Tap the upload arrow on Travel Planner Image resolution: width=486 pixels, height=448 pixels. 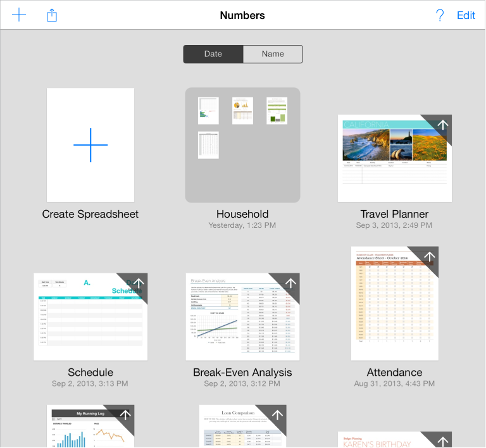(x=442, y=125)
